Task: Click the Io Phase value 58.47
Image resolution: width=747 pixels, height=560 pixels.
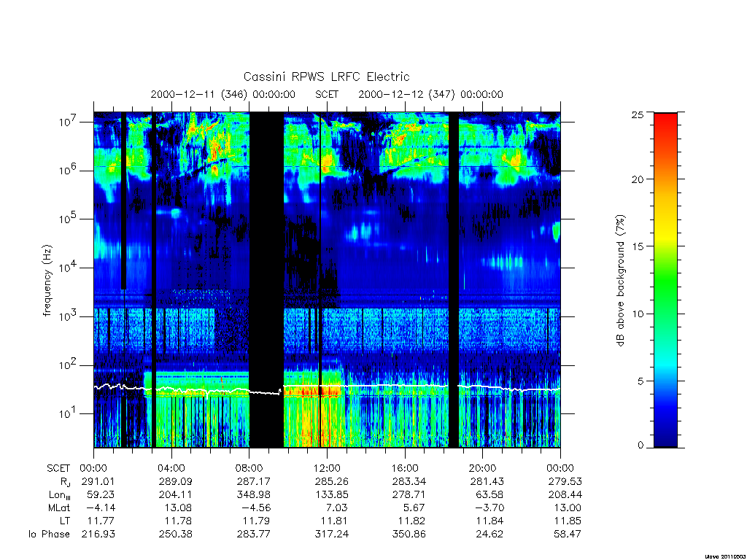Action: click(568, 534)
